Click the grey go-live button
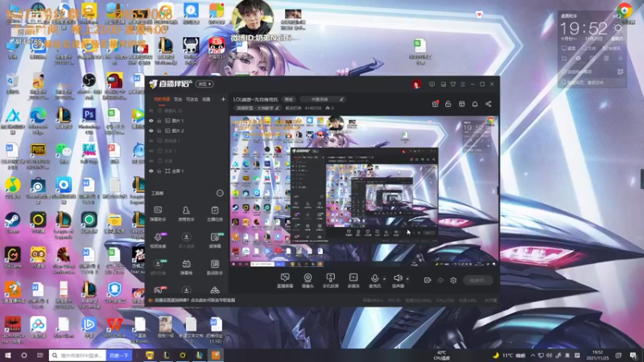This screenshot has height=362, width=644. pyautogui.click(x=478, y=280)
